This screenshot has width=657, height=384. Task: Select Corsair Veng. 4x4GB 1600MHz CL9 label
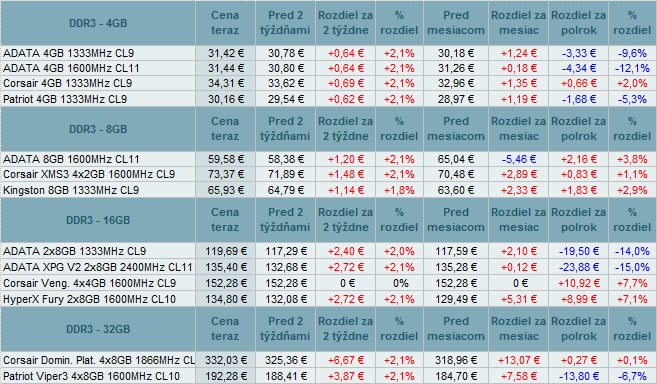click(x=89, y=283)
